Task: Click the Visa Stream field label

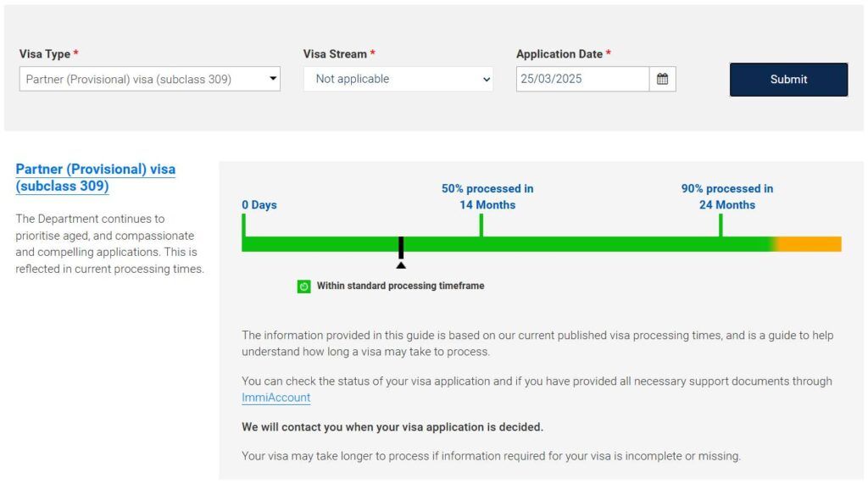Action: [x=335, y=54]
